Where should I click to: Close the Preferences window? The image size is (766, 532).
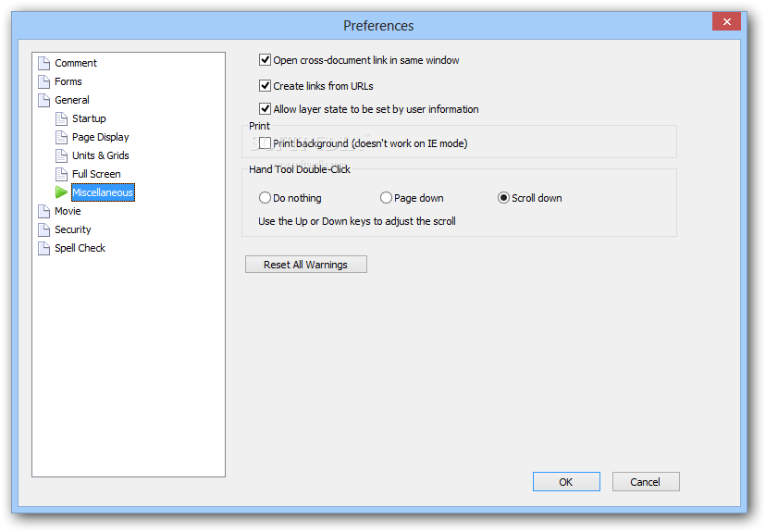click(x=726, y=21)
